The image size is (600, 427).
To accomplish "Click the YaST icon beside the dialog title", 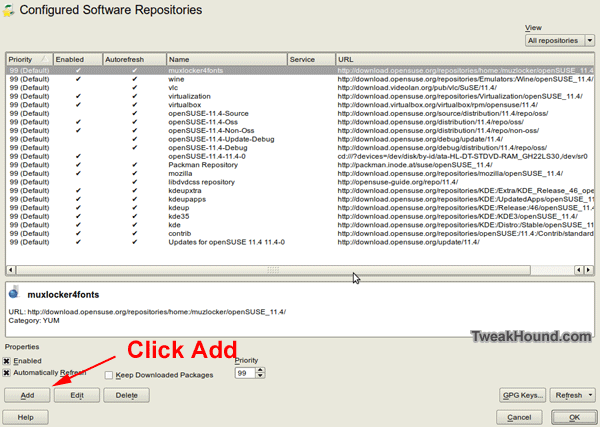I will (10, 11).
